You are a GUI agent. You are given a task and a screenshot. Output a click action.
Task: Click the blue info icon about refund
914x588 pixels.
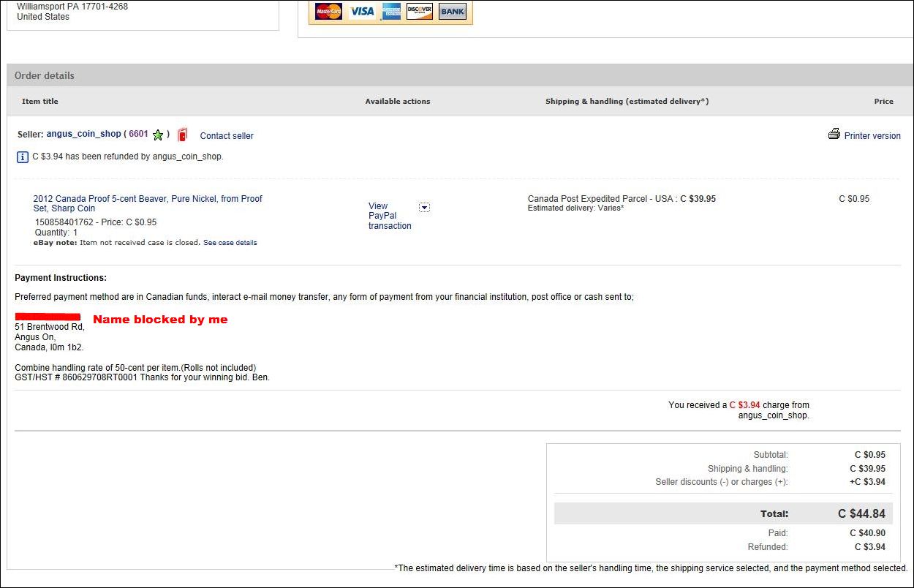pyautogui.click(x=23, y=157)
